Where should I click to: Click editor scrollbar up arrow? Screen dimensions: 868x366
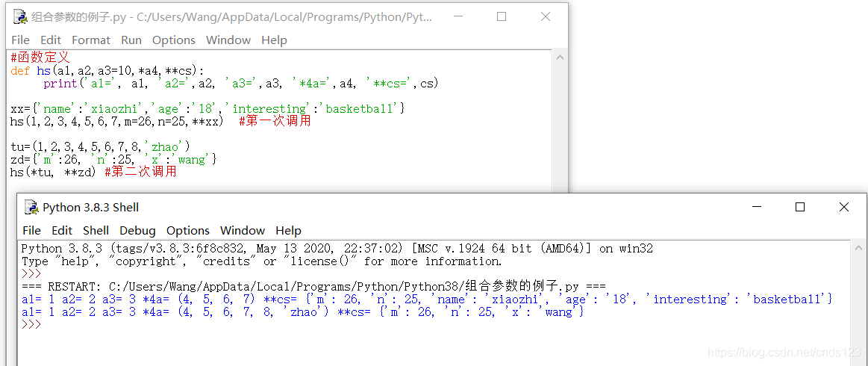pos(560,57)
